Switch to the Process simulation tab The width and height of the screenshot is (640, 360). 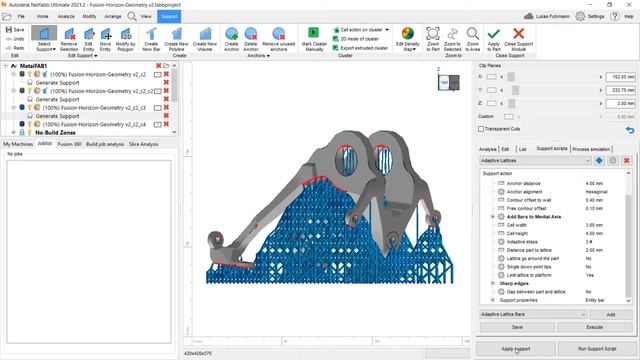tap(591, 149)
